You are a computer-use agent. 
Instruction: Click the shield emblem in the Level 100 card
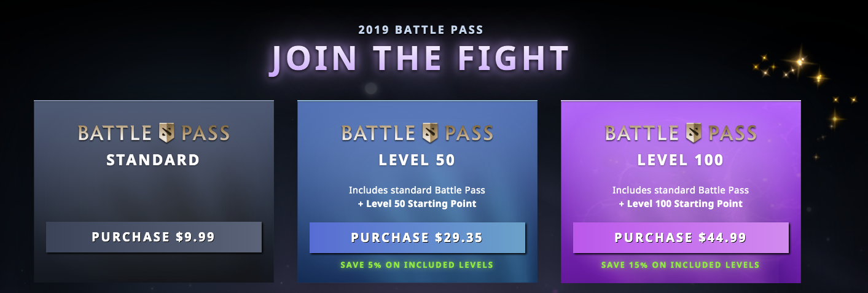pyautogui.click(x=694, y=133)
